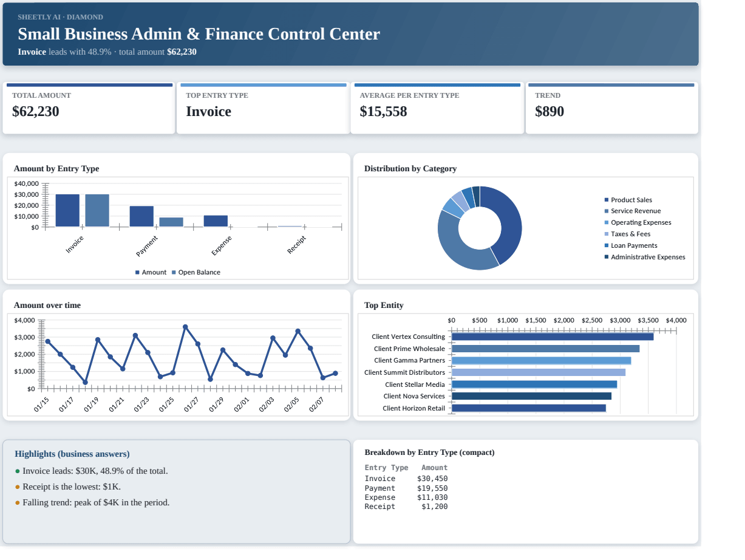745x560 pixels.
Task: Click the Highlights (business answers) heading
Action: click(x=72, y=454)
